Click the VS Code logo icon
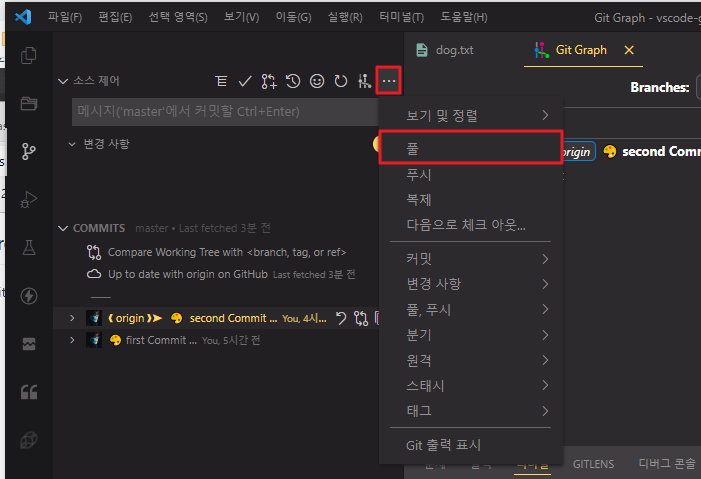Screen dimensions: 701x479 pyautogui.click(x=23, y=17)
